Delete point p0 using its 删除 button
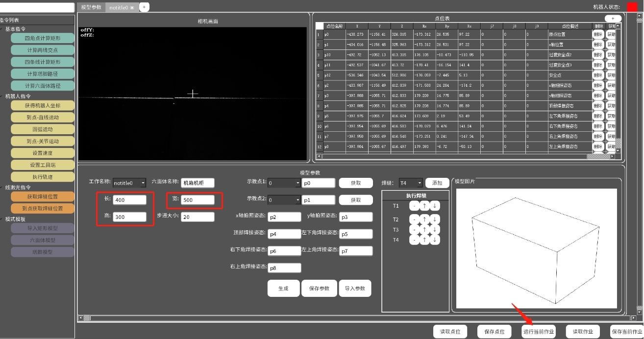The width and height of the screenshot is (644, 339). click(x=598, y=35)
